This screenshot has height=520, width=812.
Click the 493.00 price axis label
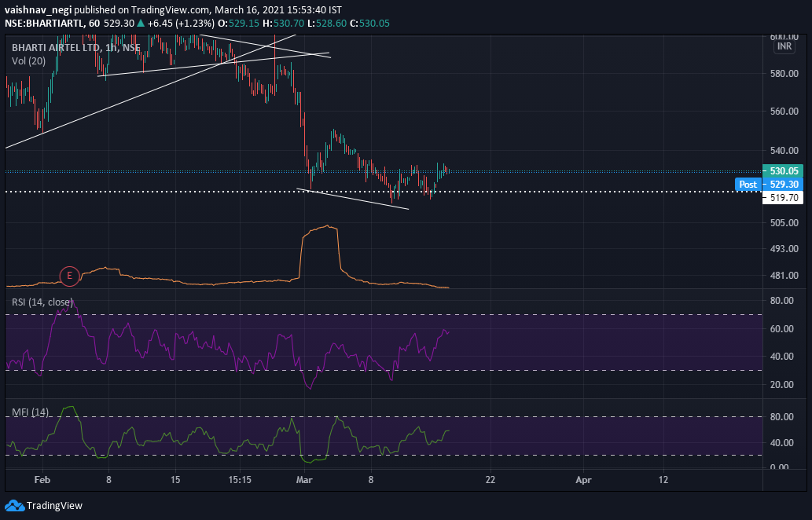pos(784,249)
